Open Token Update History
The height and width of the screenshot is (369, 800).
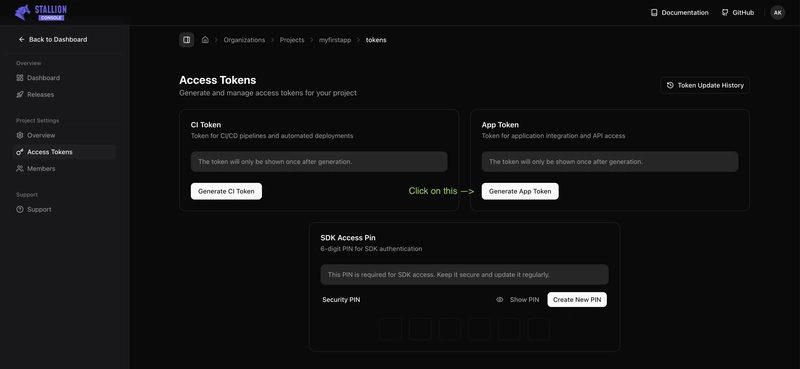[705, 85]
